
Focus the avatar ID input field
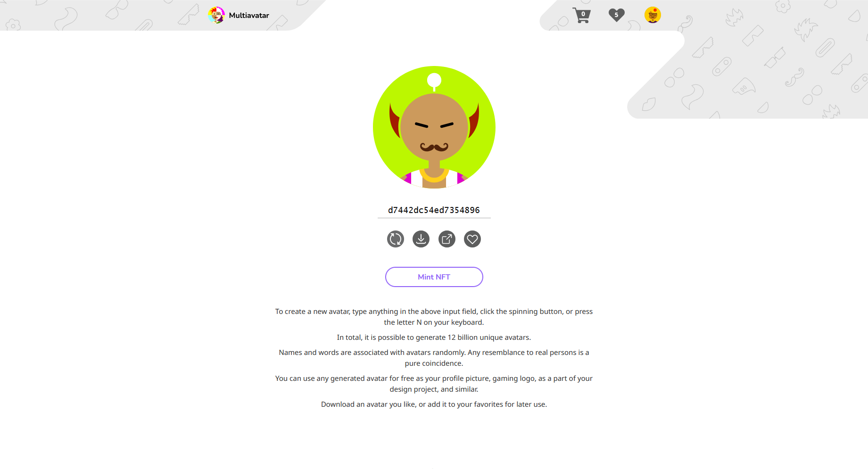point(434,210)
